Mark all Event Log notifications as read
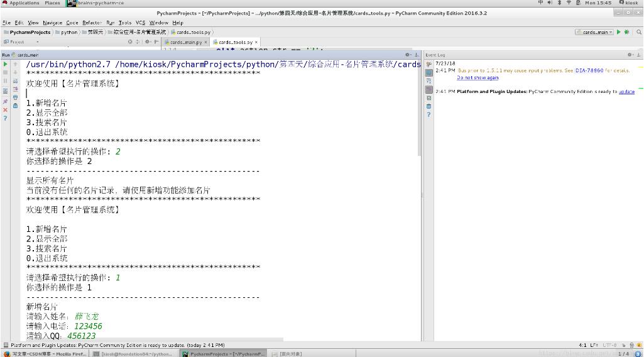The width and height of the screenshot is (644, 357). 428,98
